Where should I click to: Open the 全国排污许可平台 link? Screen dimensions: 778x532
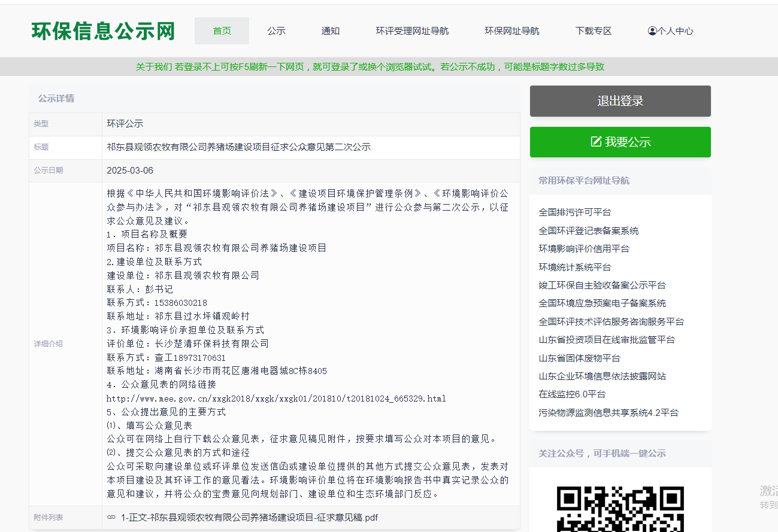(x=575, y=212)
